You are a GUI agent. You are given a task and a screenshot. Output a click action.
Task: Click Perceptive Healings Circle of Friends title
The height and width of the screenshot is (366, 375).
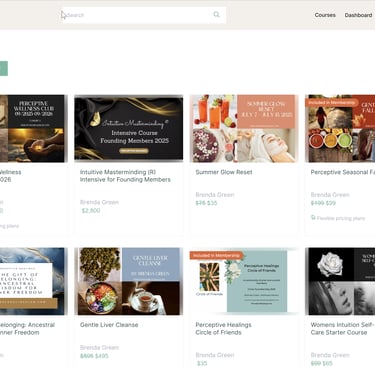click(x=223, y=328)
